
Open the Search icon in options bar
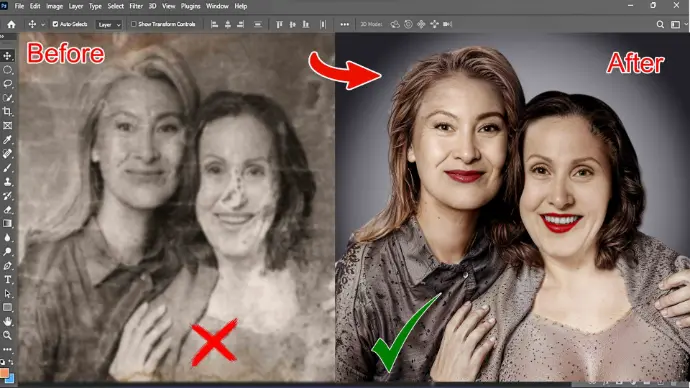pos(660,25)
